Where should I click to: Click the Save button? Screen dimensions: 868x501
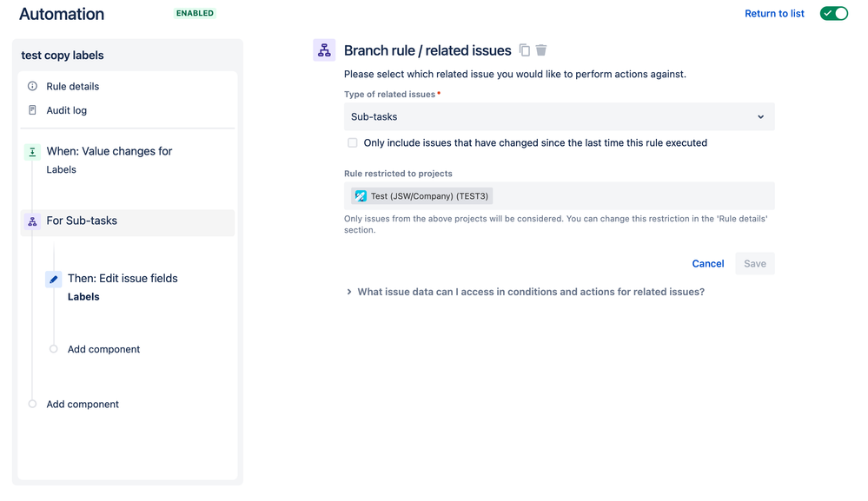[x=754, y=264]
